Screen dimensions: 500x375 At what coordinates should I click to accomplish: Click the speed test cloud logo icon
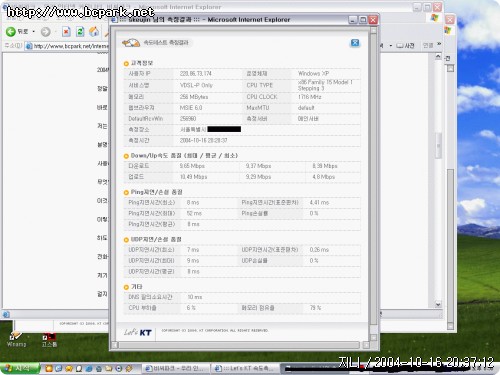131,43
